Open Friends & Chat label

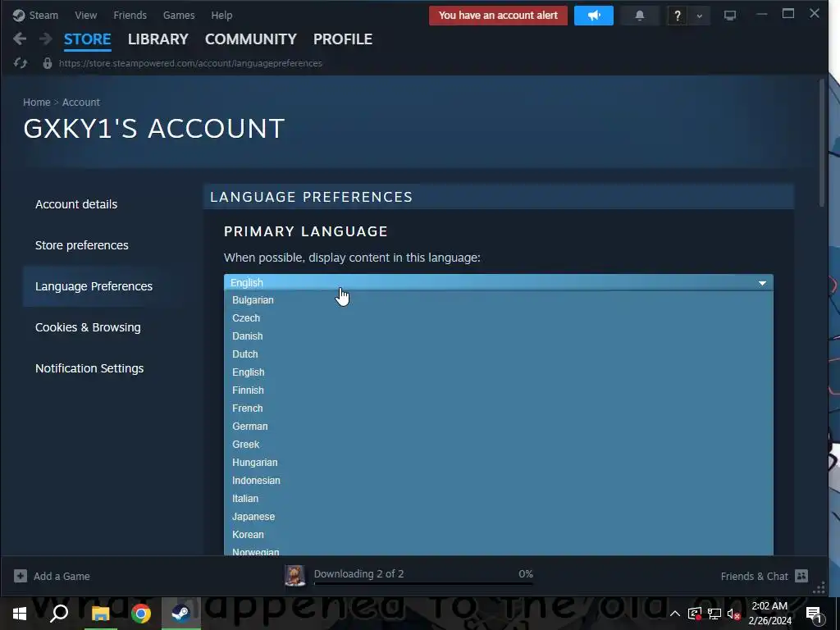pyautogui.click(x=755, y=577)
